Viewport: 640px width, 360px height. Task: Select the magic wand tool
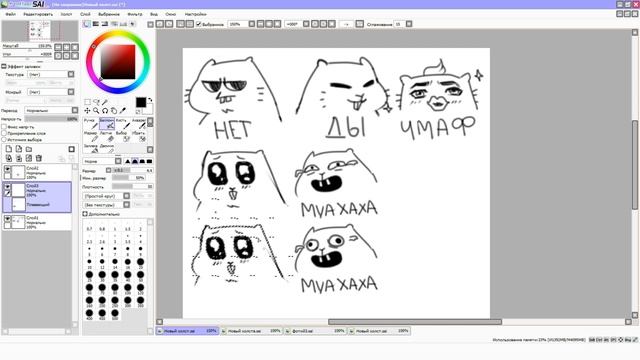(x=105, y=102)
